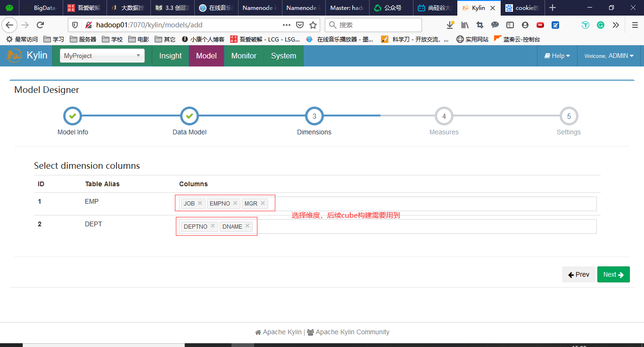Open the 服务器 bookmarks folder
The image size is (644, 347).
83,39
